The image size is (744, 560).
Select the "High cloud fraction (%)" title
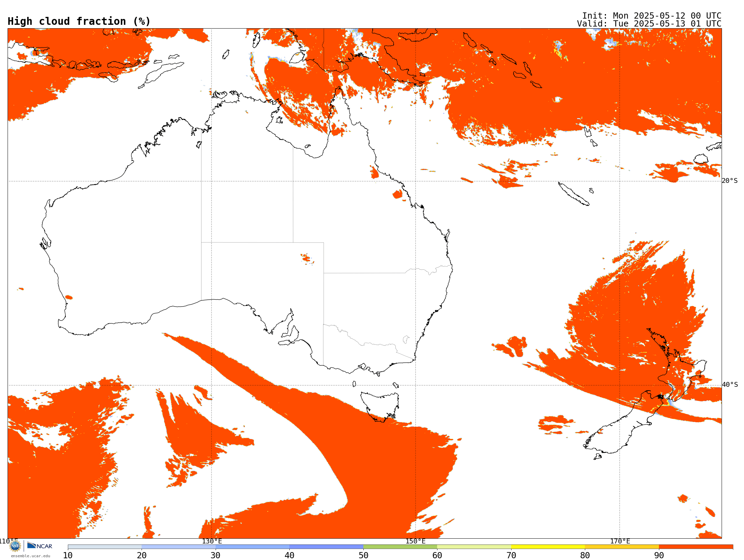(x=79, y=21)
